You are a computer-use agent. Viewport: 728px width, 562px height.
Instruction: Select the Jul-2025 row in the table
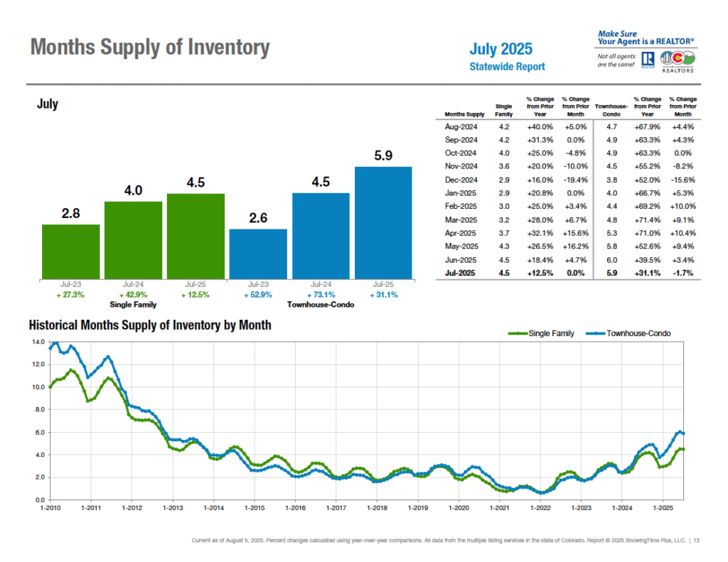tap(567, 273)
